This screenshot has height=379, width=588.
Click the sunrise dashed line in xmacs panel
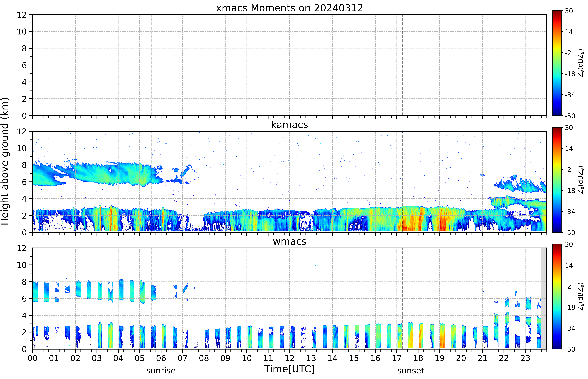[151, 65]
